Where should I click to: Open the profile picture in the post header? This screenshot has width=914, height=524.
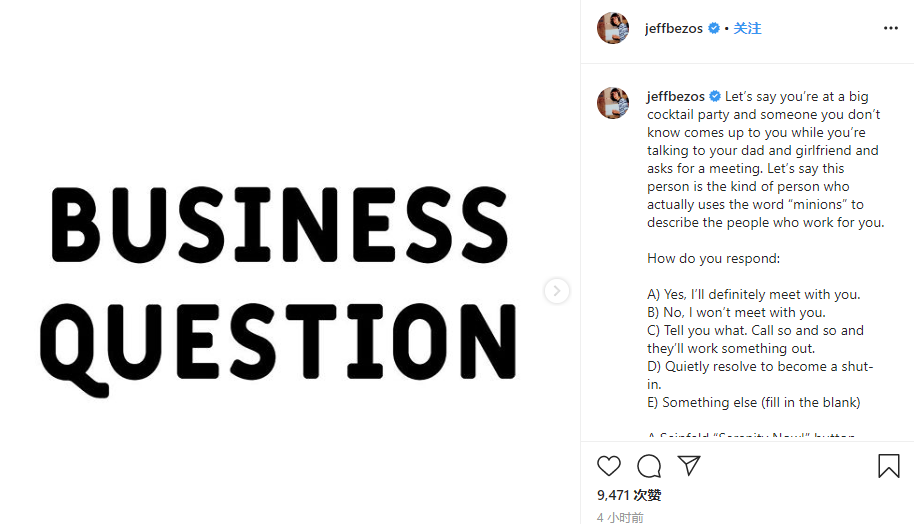click(x=613, y=28)
